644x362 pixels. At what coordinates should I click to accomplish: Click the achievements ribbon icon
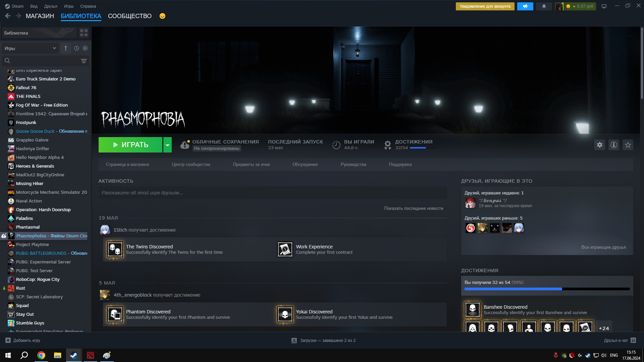tap(388, 145)
